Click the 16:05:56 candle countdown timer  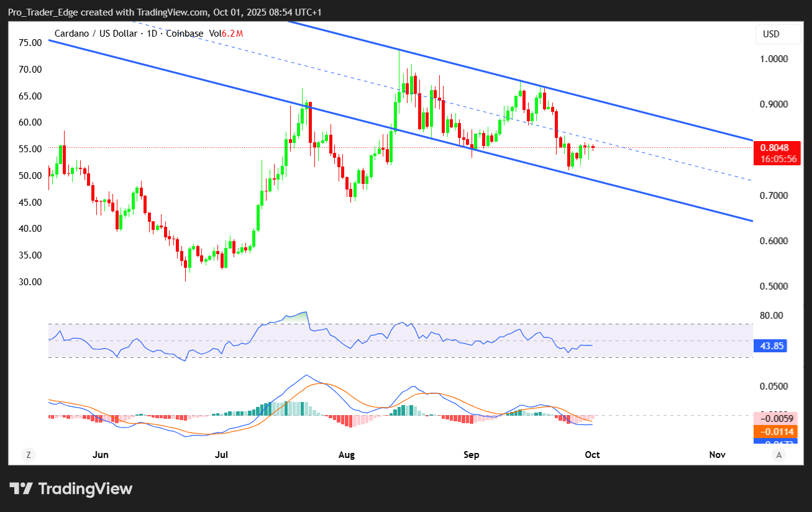(774, 159)
